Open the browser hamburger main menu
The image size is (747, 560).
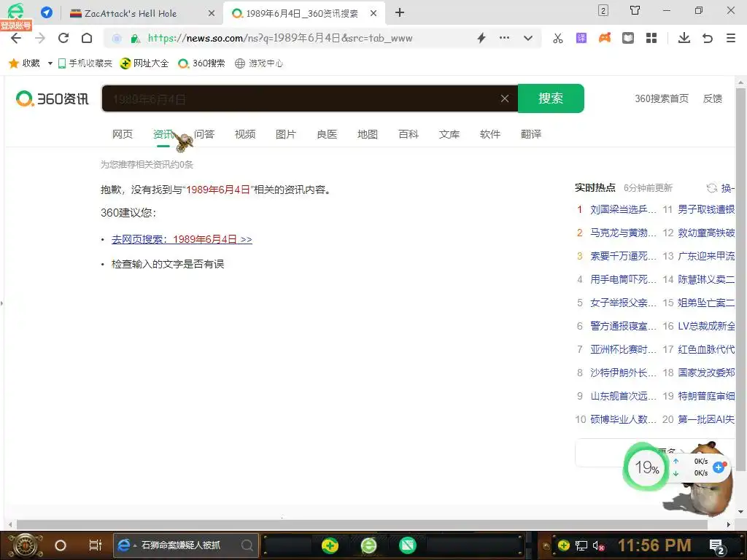(x=731, y=38)
